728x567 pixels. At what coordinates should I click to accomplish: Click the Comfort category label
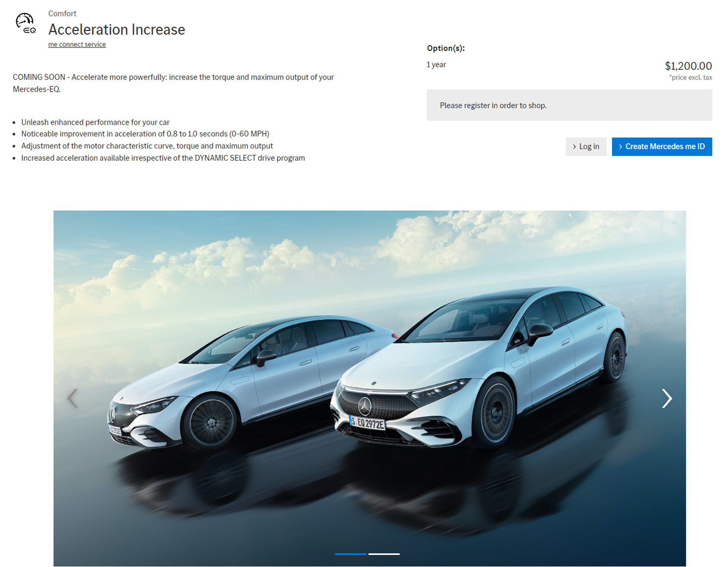coord(62,14)
